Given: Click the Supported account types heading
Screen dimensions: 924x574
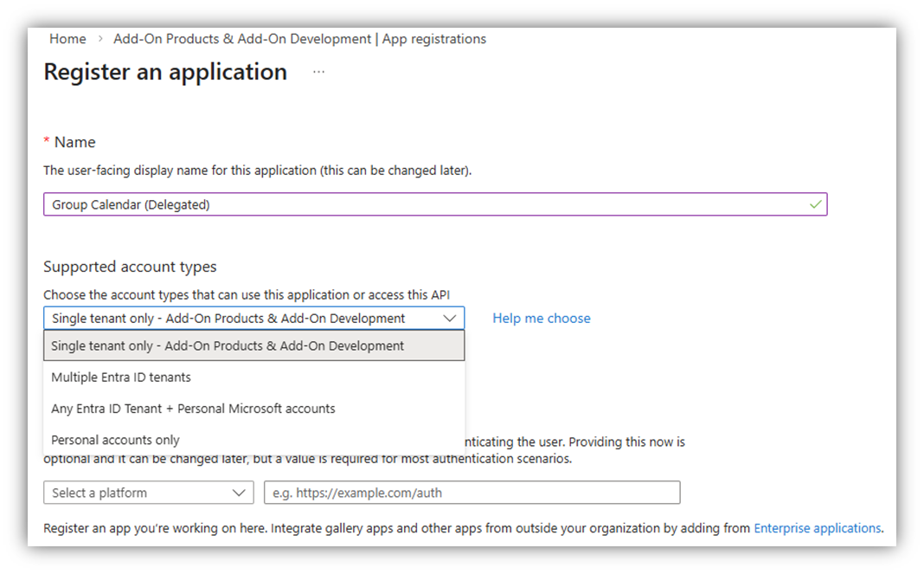Looking at the screenshot, I should point(130,267).
